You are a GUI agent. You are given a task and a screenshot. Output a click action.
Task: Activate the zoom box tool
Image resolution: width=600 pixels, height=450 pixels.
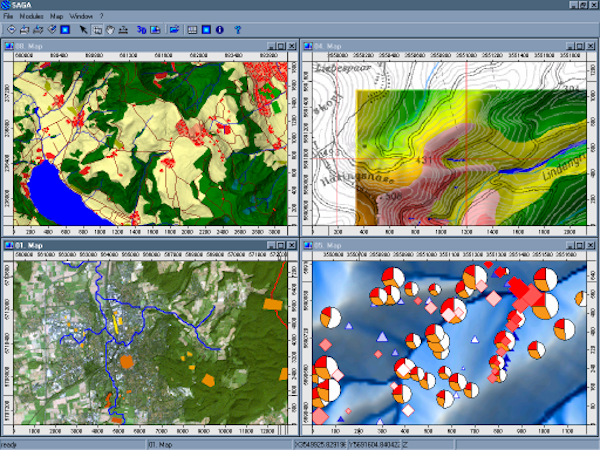97,29
